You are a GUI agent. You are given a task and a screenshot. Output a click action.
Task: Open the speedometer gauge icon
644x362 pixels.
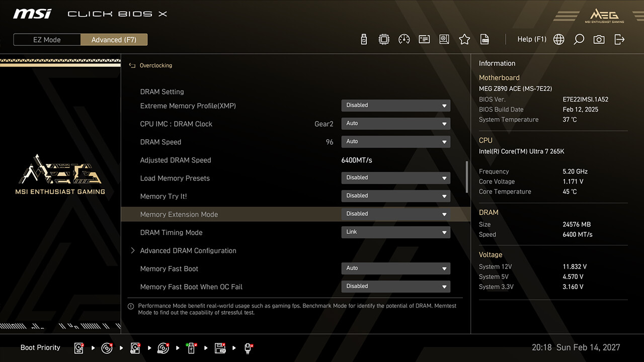pyautogui.click(x=404, y=39)
